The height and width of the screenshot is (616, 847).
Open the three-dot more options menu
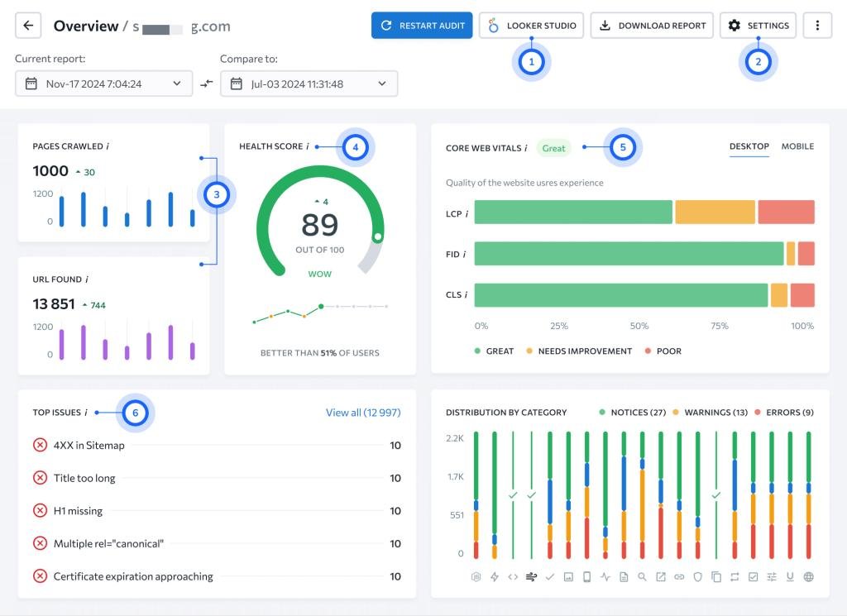[817, 26]
